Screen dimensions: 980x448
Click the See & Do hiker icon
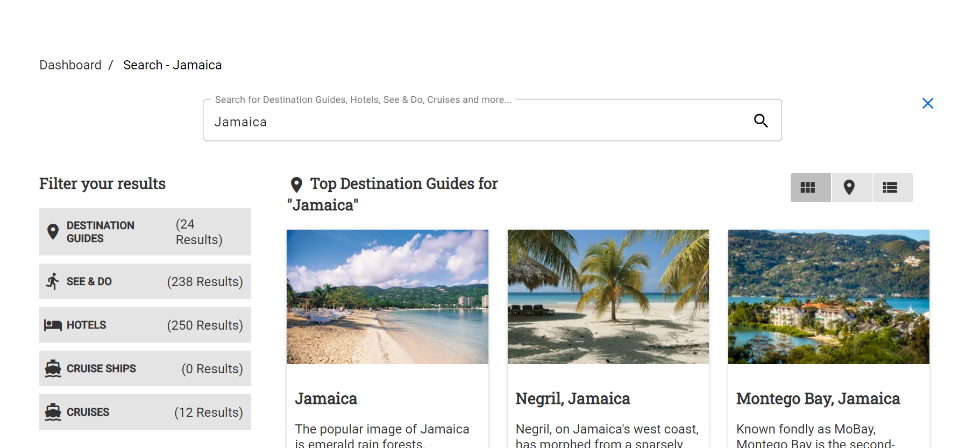coord(53,281)
